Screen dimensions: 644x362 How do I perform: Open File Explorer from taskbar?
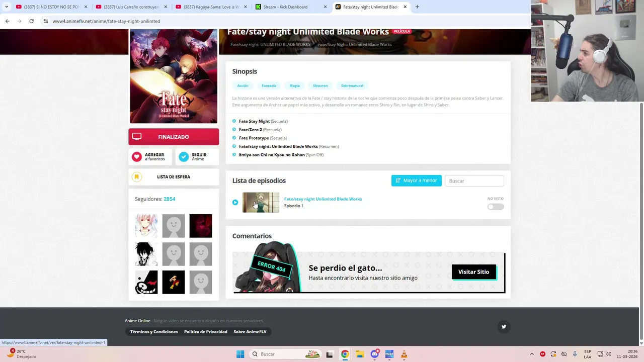pos(360,354)
